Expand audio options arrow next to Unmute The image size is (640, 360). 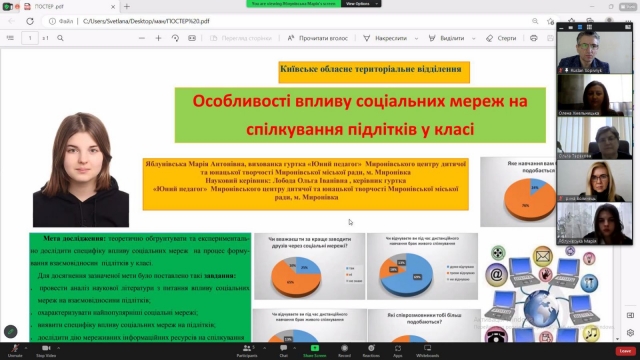pyautogui.click(x=26, y=348)
